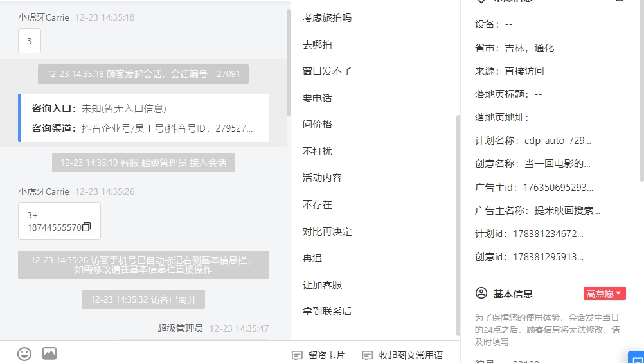The height and width of the screenshot is (363, 644).
Task: Click the 落地页标题 field
Action: tap(508, 94)
